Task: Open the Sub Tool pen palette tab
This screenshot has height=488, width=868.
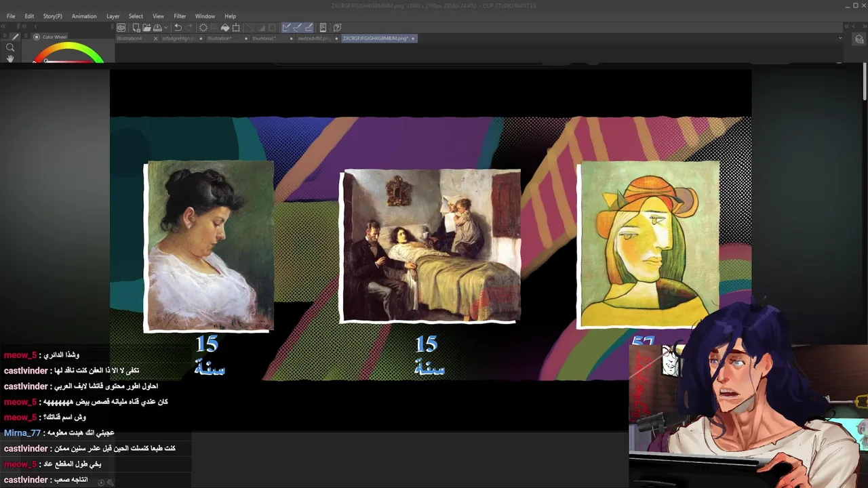Action: (x=15, y=37)
